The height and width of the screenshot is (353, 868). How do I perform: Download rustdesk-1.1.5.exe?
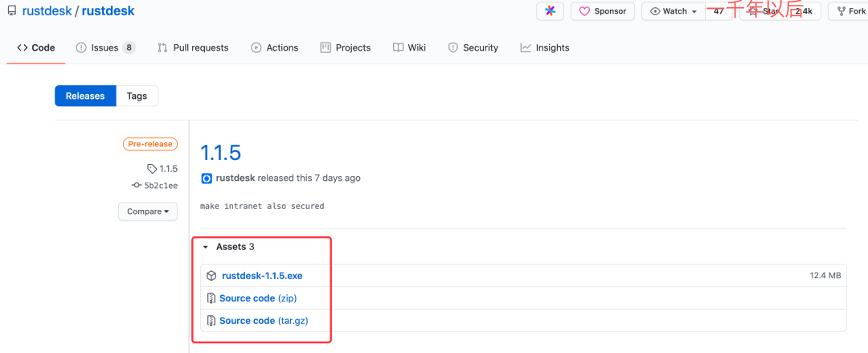click(262, 276)
